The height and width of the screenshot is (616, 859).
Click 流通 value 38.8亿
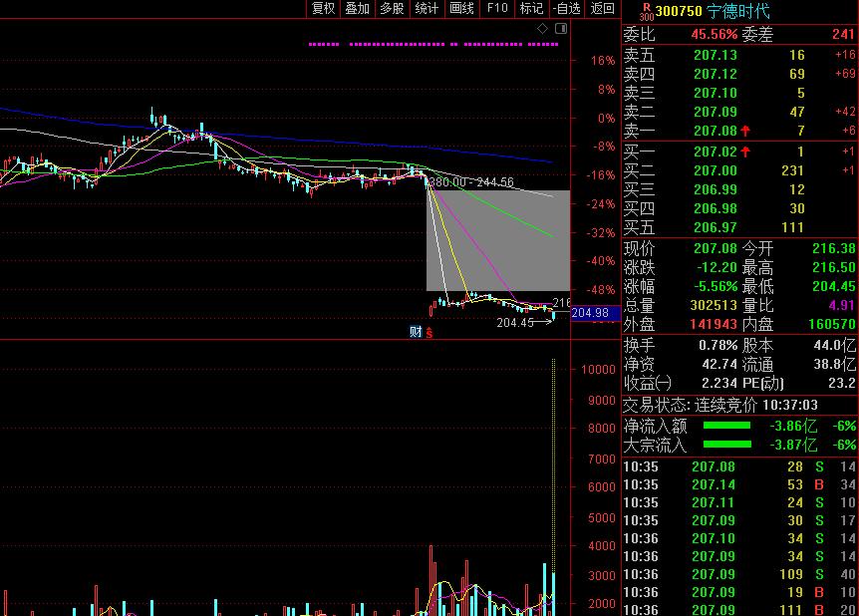[x=834, y=365]
